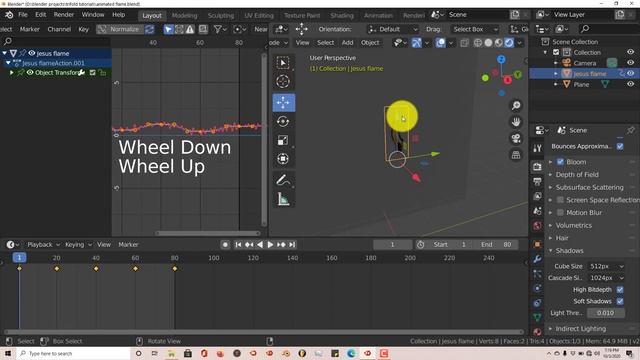The height and width of the screenshot is (360, 640).
Task: Click graph editor horizontal scrollbar
Action: 207,233
